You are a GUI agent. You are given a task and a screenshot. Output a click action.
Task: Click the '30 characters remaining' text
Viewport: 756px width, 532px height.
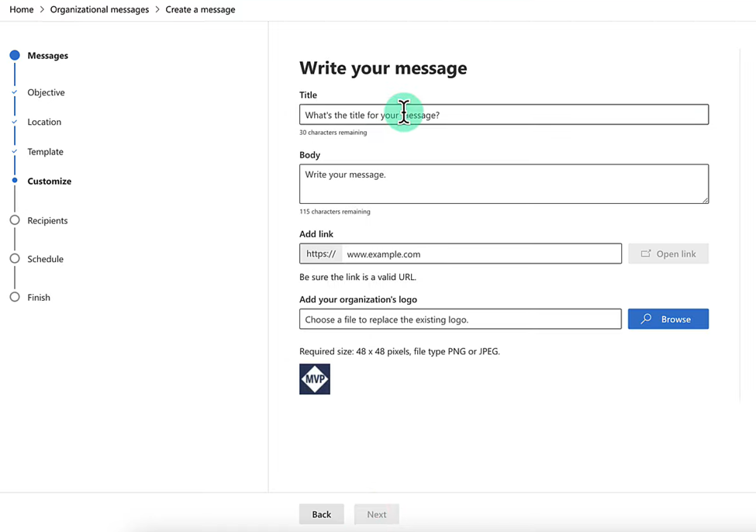coord(333,133)
